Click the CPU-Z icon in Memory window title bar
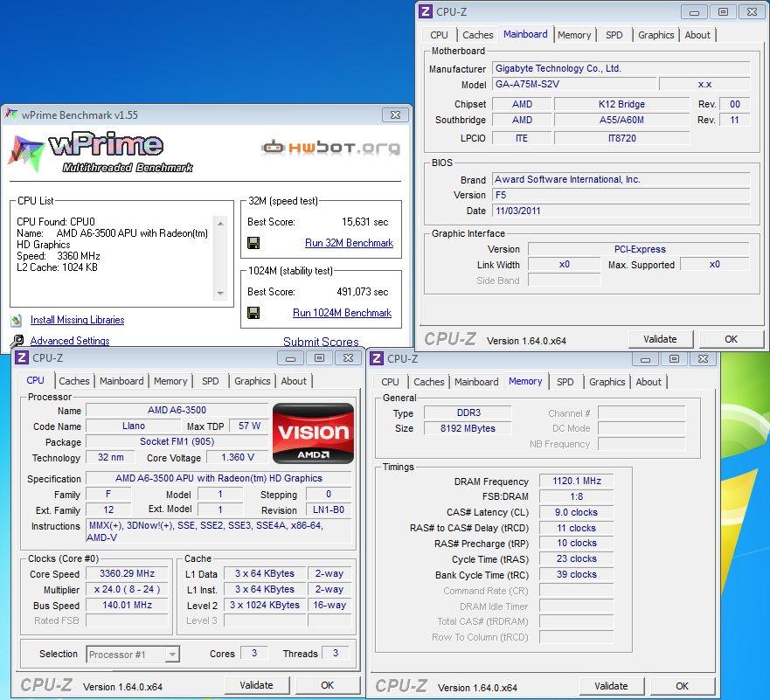The image size is (770, 700). pyautogui.click(x=376, y=358)
